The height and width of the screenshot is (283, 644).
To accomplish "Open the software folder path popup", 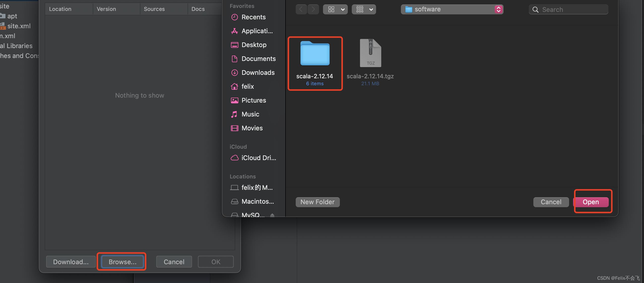I will 452,9.
